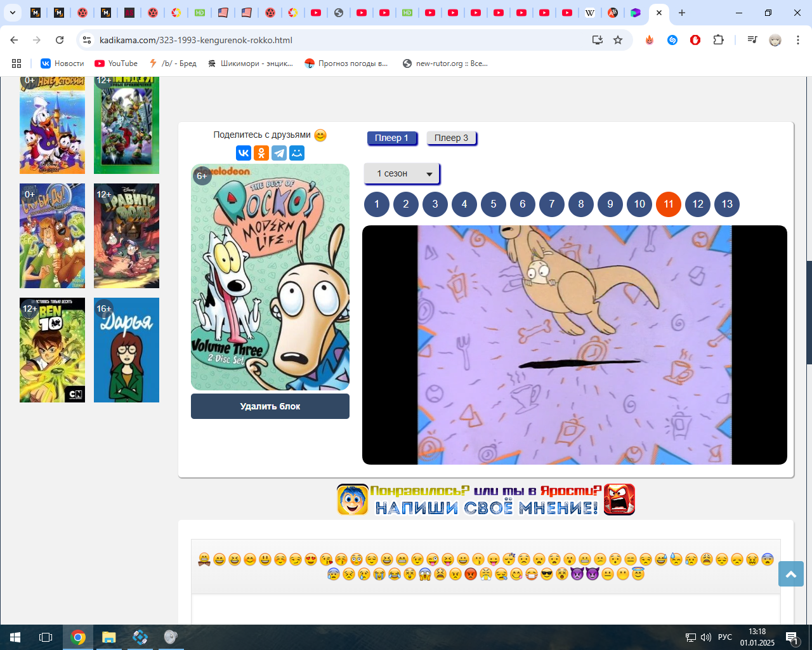
Task: Go back to the previous page
Action: 14,40
